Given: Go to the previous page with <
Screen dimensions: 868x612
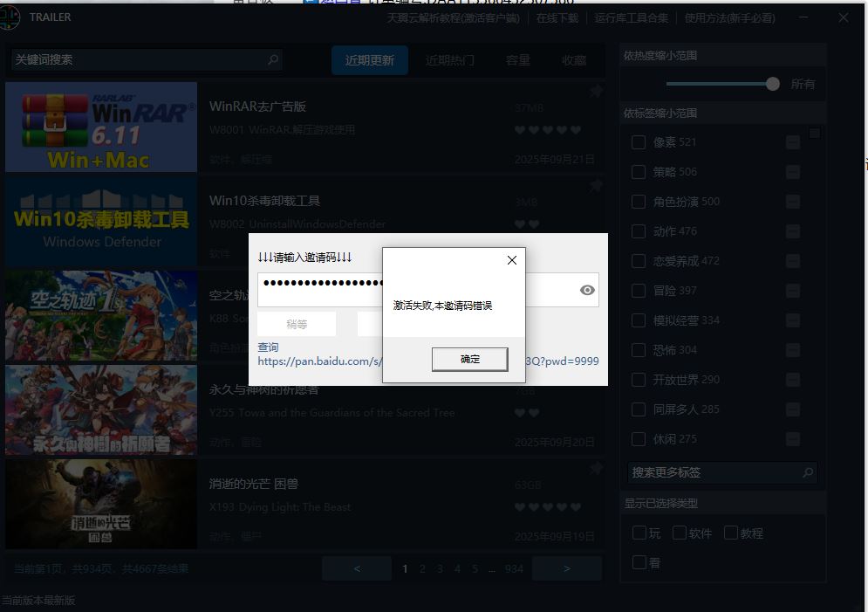Looking at the screenshot, I should [357, 569].
